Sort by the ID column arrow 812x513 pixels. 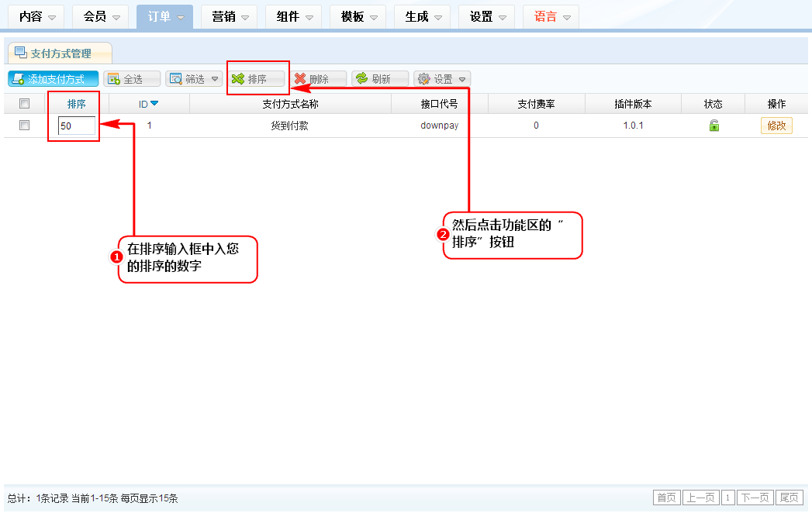(154, 104)
